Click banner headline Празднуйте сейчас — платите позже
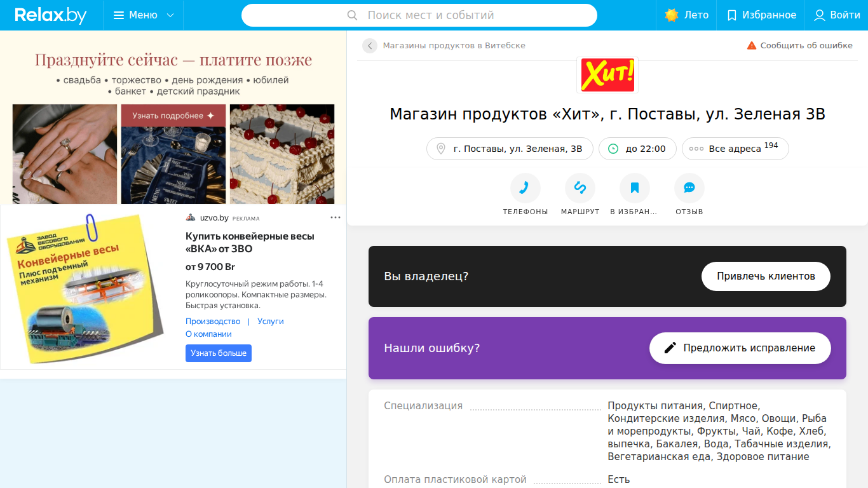Screen dimensions: 868x488 click(173, 60)
